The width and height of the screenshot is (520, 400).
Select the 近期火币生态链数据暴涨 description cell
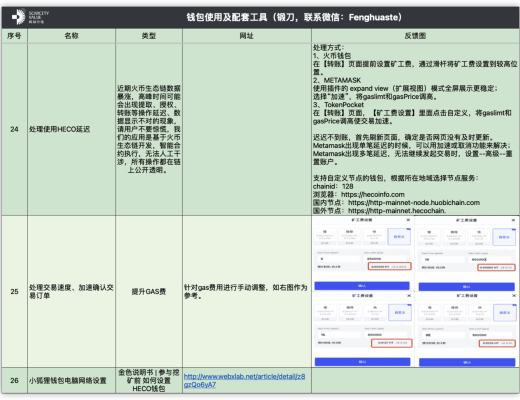(x=149, y=129)
